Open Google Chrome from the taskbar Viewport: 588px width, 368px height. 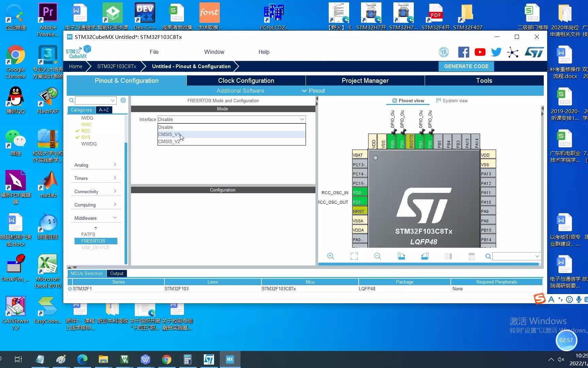point(166,359)
